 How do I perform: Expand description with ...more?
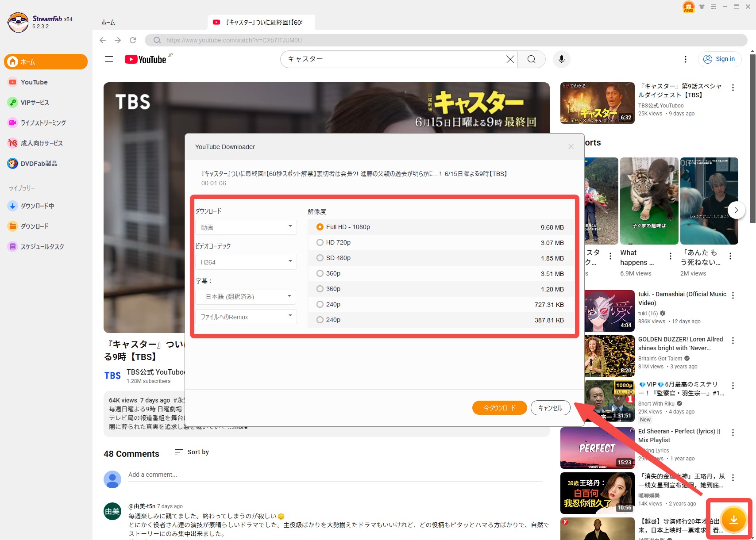pyautogui.click(x=238, y=427)
